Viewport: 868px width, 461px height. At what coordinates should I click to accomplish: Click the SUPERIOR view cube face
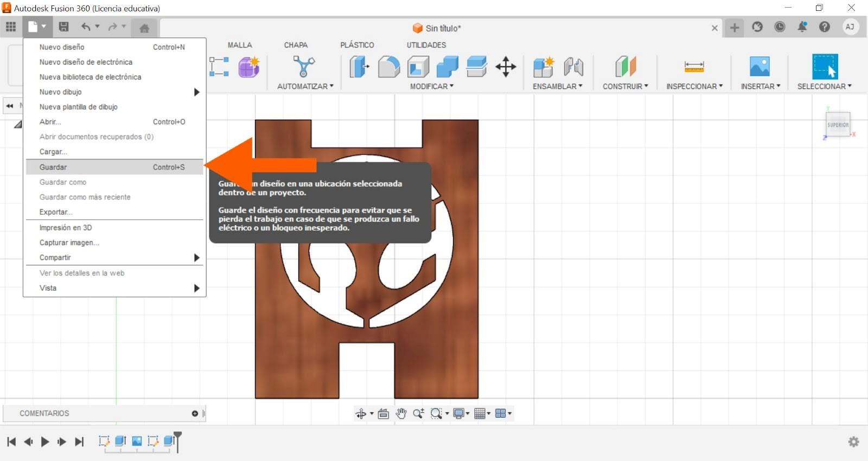click(838, 125)
